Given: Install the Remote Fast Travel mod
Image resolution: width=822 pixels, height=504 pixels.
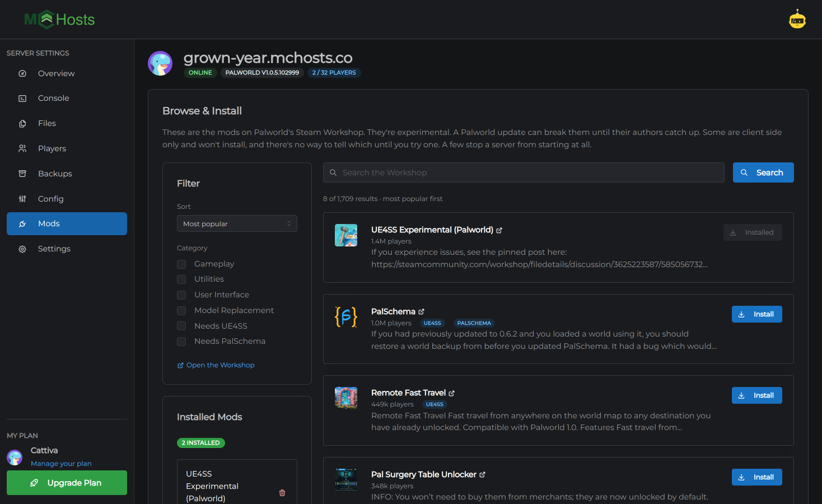Looking at the screenshot, I should click(x=757, y=395).
